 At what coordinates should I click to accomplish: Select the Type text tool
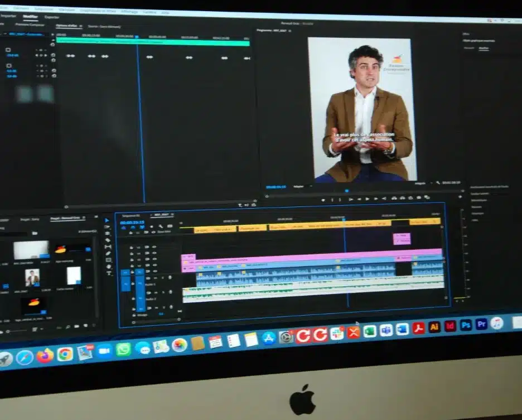coord(109,273)
